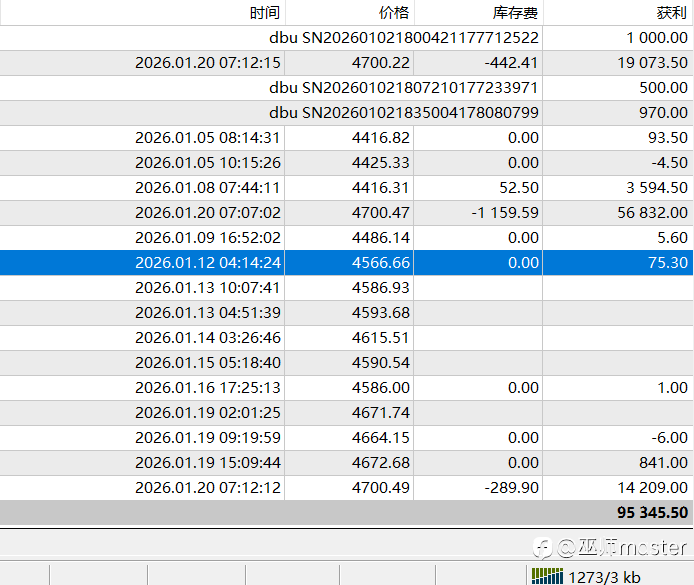
Task: Select the 2026.01.05 08:14:31 row
Action: pos(347,138)
